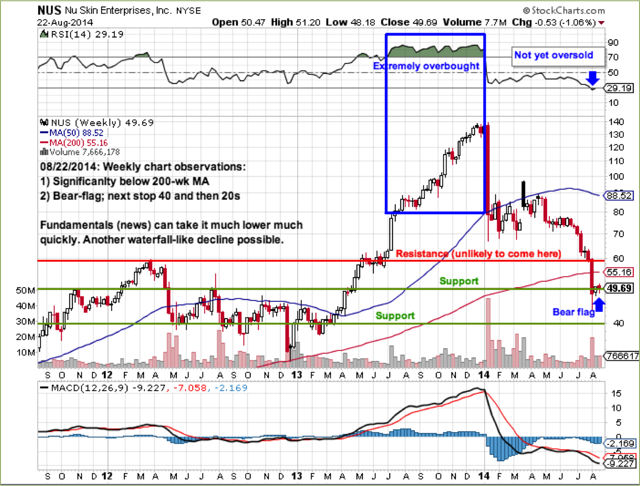The image size is (640, 486).
Task: Click the 7666178 volume tag on the right axis
Action: 622,356
